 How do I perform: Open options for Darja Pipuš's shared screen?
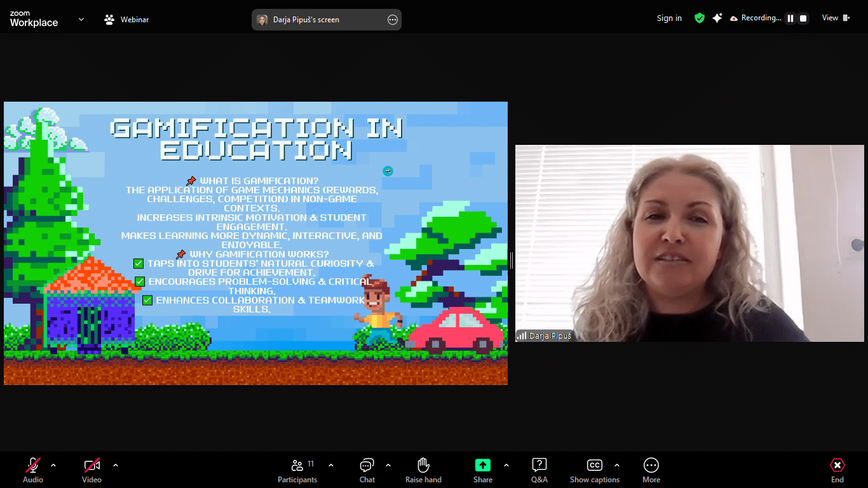coord(392,20)
